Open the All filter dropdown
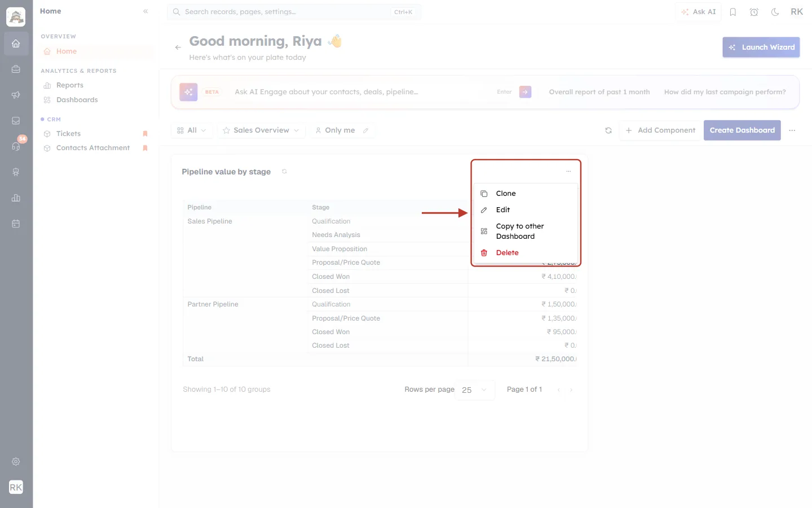This screenshot has width=812, height=508. (x=192, y=130)
